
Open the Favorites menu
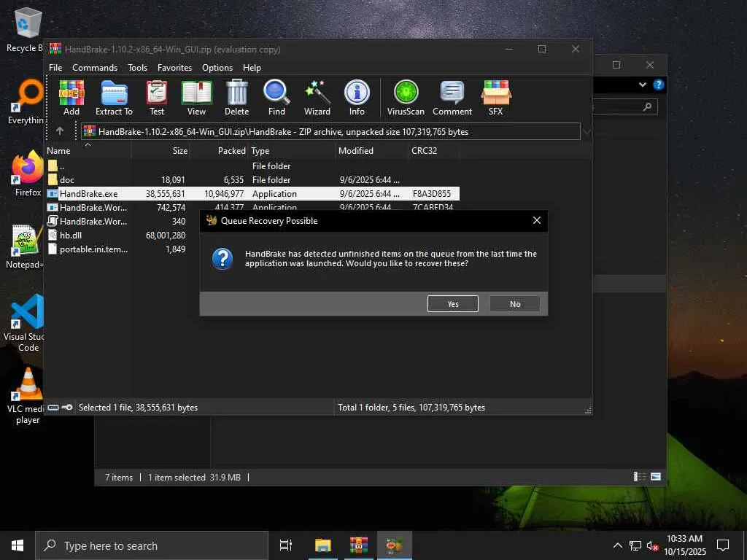tap(174, 68)
